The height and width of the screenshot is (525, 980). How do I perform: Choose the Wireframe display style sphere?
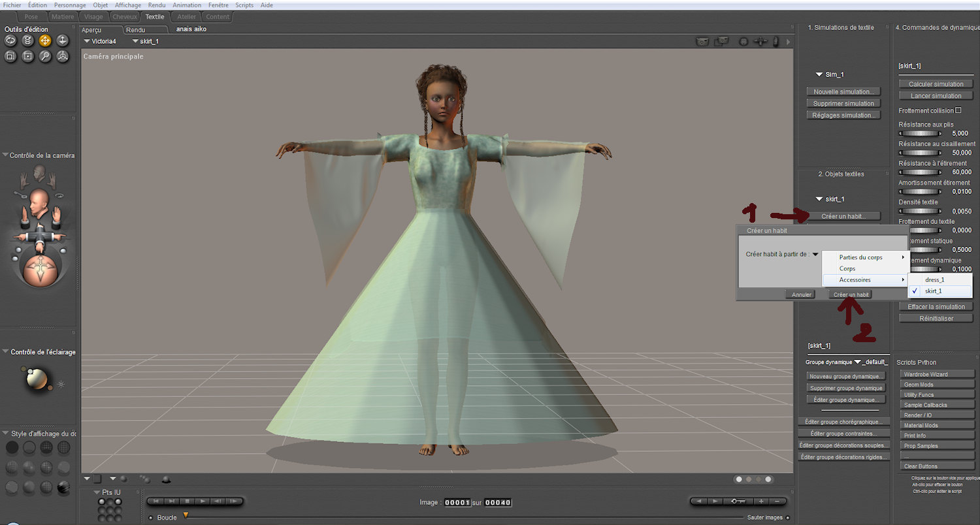point(46,448)
